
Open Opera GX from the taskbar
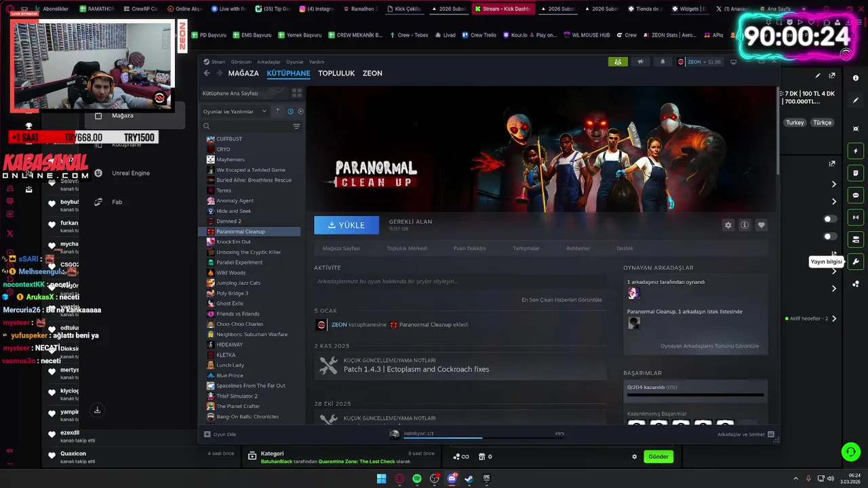(x=399, y=479)
